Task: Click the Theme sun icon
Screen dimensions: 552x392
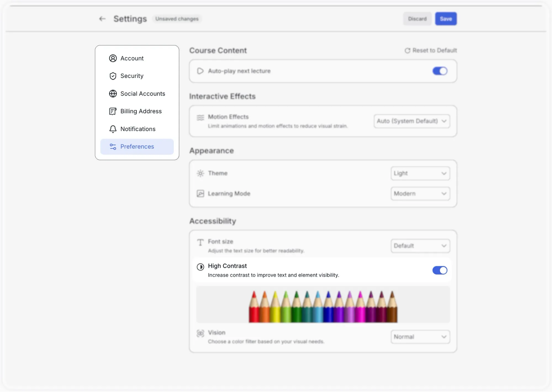Action: (200, 173)
